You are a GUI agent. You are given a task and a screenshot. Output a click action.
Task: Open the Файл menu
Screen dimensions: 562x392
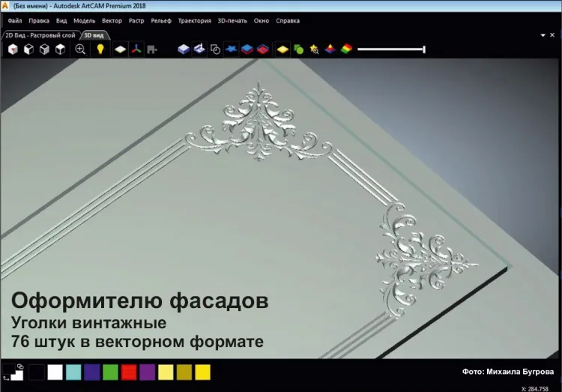pyautogui.click(x=15, y=21)
